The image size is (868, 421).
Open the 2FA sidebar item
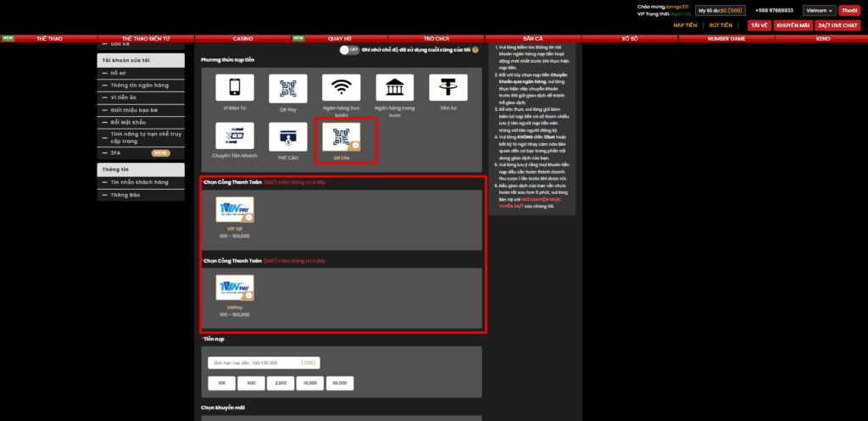[x=141, y=152]
